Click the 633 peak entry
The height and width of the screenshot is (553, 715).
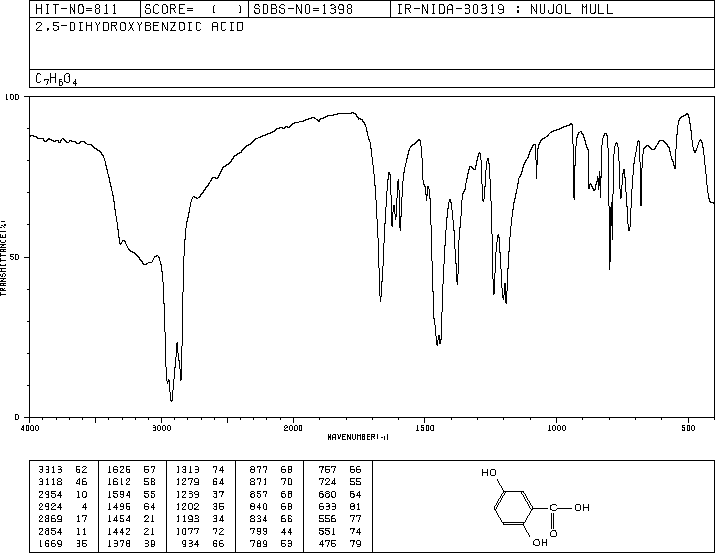[327, 506]
